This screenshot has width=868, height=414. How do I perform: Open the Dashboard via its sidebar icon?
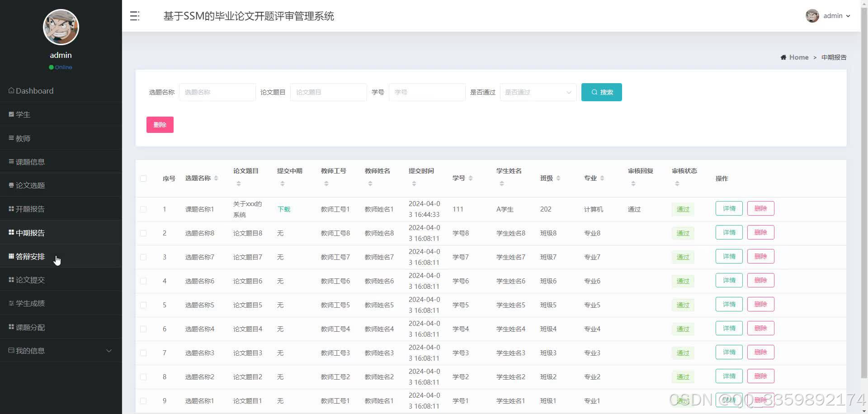coord(11,90)
